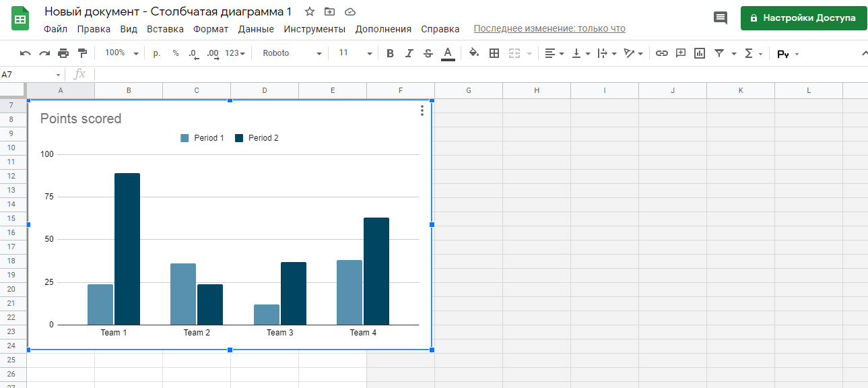Viewport: 868px width, 388px height.
Task: Open the cell borders tool
Action: [494, 53]
